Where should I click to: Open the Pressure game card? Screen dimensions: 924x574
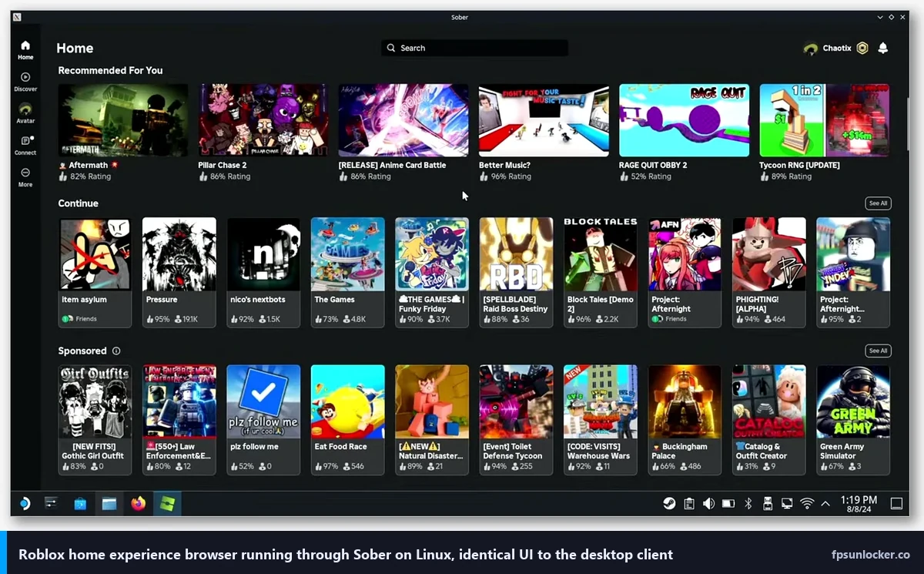point(179,272)
